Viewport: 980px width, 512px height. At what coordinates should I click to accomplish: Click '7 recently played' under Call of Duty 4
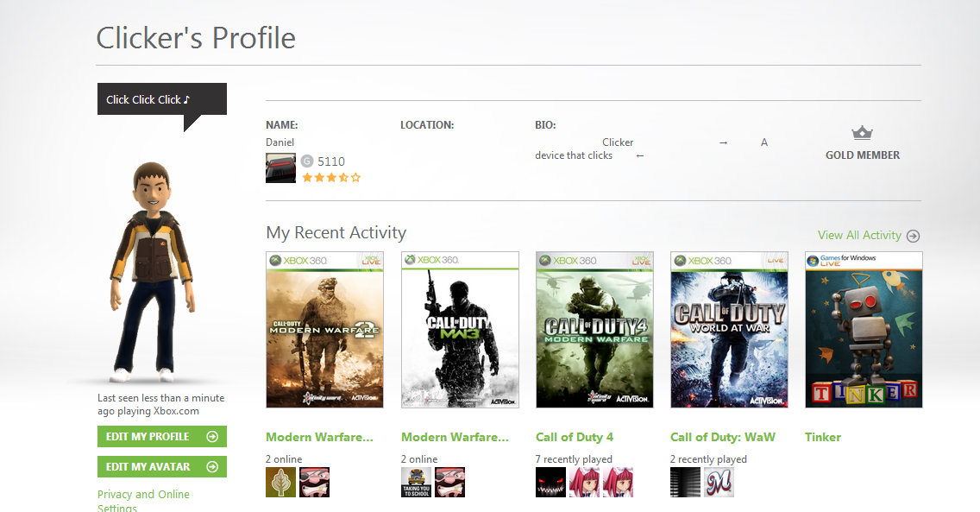[574, 458]
